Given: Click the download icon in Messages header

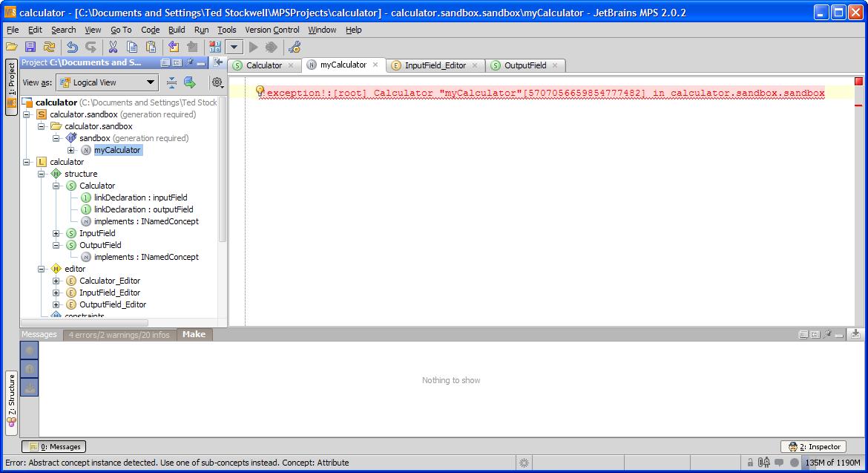Looking at the screenshot, I should tap(855, 334).
